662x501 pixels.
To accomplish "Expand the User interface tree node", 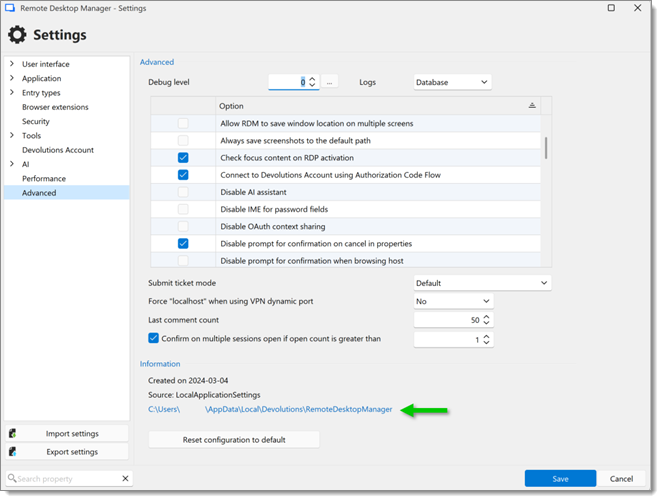I will coord(12,64).
